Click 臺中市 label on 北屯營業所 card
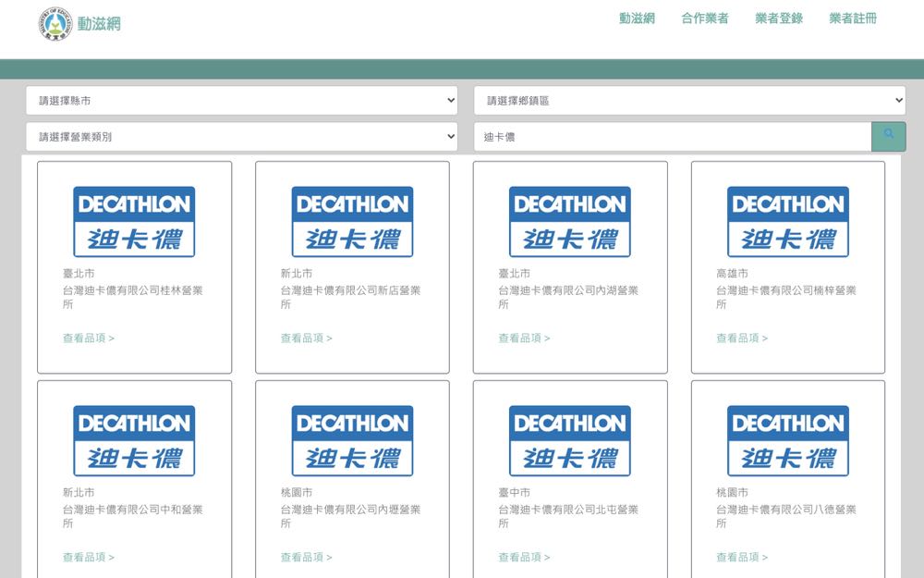 coord(514,492)
